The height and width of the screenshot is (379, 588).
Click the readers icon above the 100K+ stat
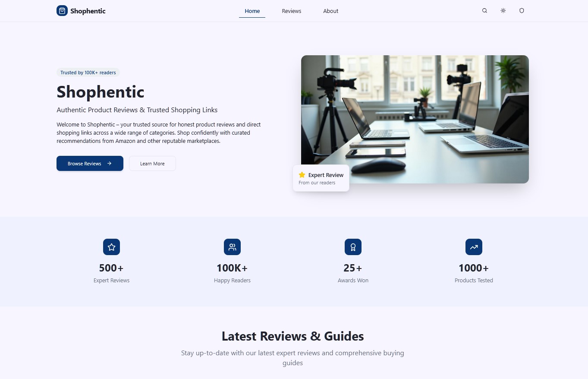click(x=232, y=247)
